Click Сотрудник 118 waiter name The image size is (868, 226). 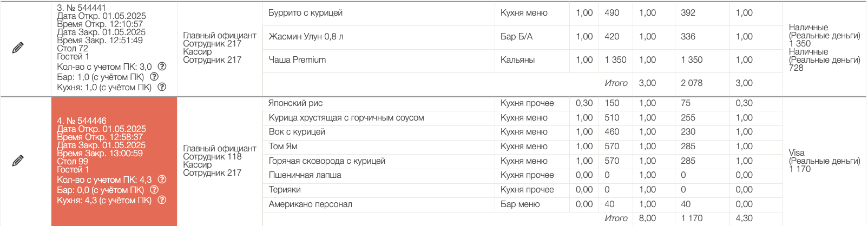[x=212, y=157]
